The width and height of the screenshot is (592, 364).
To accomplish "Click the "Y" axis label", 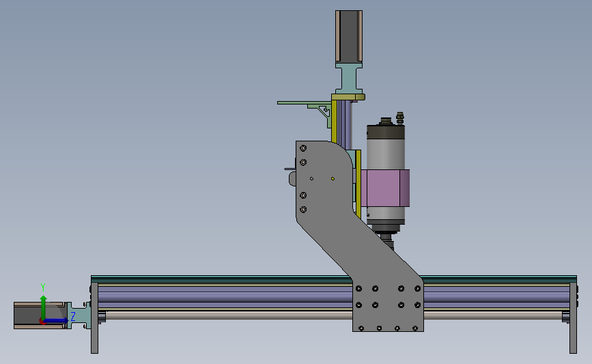I will tap(43, 288).
